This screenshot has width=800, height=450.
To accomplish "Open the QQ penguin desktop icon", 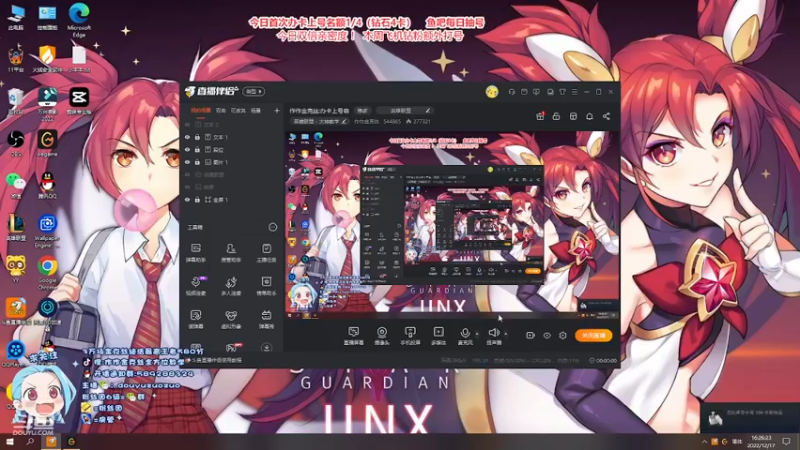I will click(47, 185).
